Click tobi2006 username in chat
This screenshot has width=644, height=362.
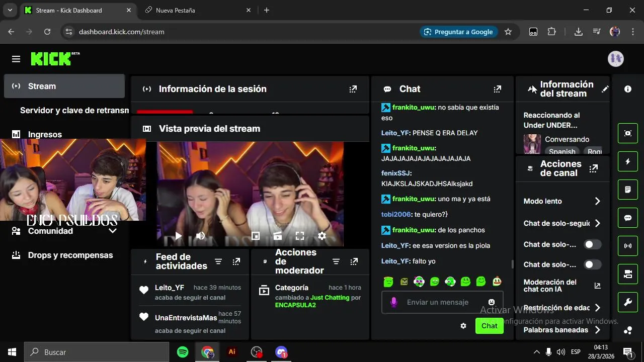pyautogui.click(x=396, y=214)
